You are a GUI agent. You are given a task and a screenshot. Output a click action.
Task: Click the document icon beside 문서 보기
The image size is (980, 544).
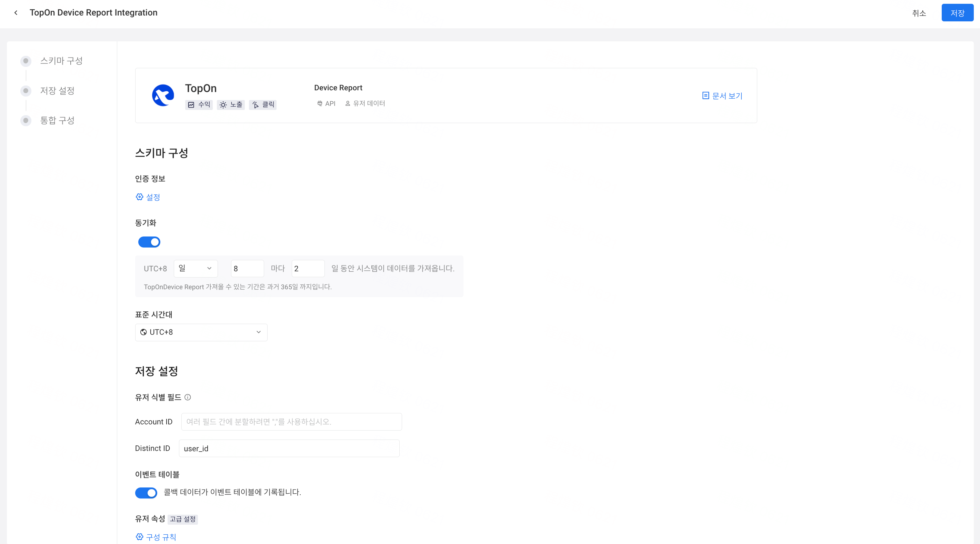pyautogui.click(x=705, y=95)
